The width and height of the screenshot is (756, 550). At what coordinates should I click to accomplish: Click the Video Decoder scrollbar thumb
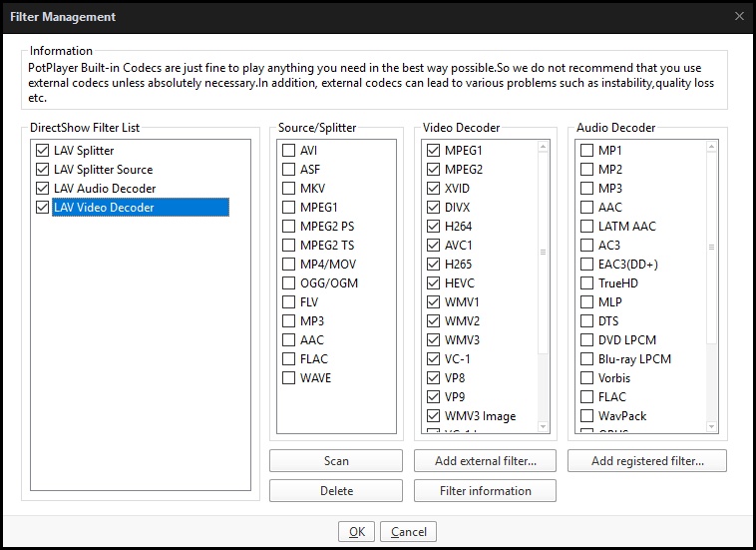pos(543,253)
